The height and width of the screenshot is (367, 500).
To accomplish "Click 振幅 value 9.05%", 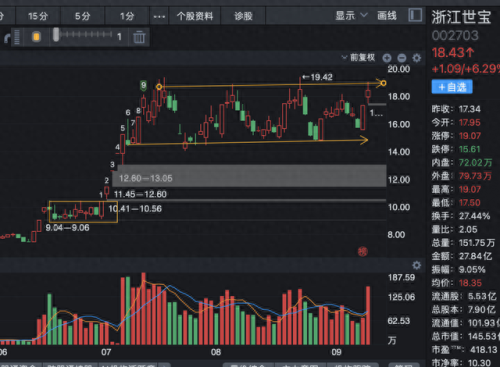I will (x=472, y=269).
